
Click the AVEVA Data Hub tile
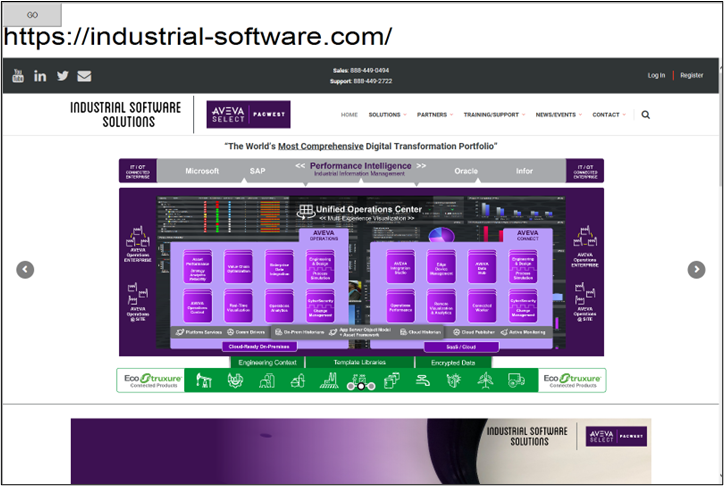click(x=482, y=267)
